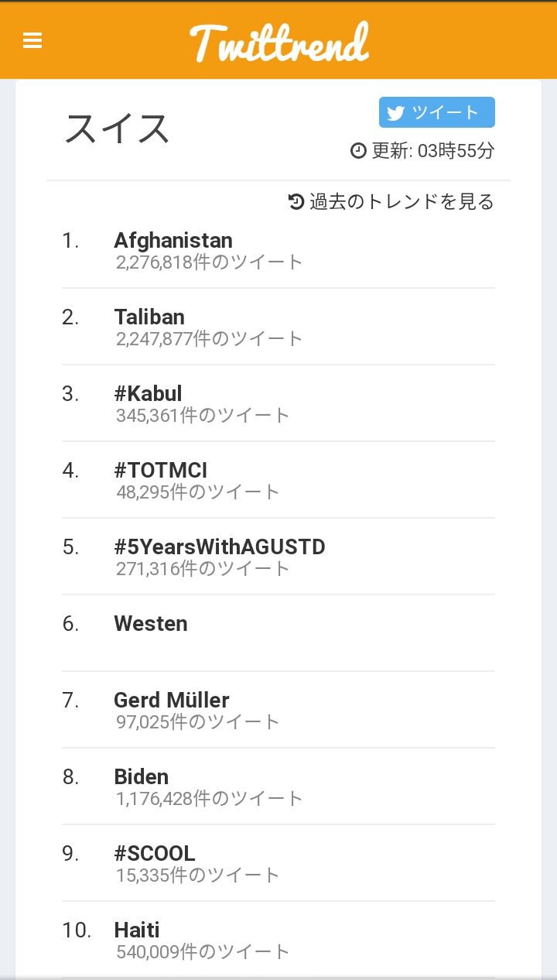557x980 pixels.
Task: Open the #TOTMCI hashtag
Action: coord(160,471)
